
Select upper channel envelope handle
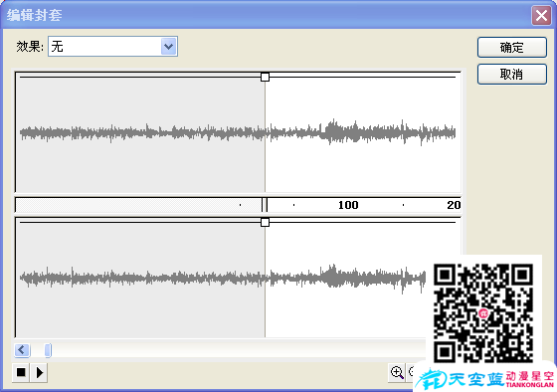(x=265, y=77)
